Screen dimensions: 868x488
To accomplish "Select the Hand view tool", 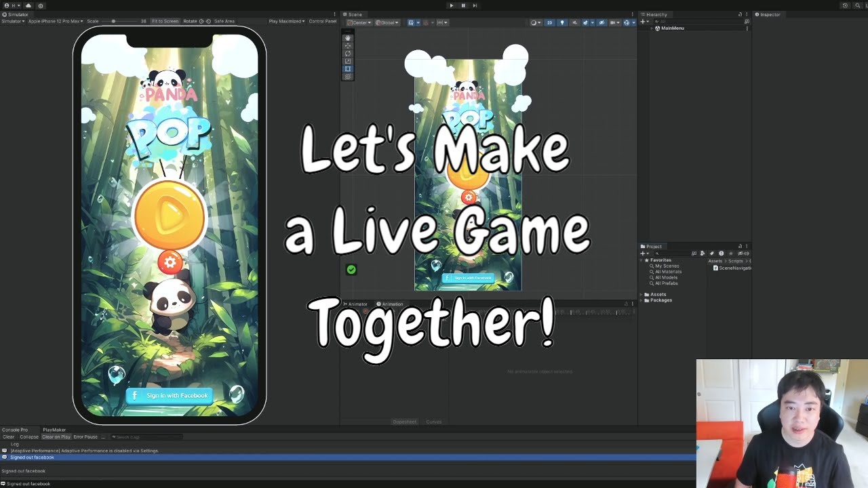I will tap(348, 39).
